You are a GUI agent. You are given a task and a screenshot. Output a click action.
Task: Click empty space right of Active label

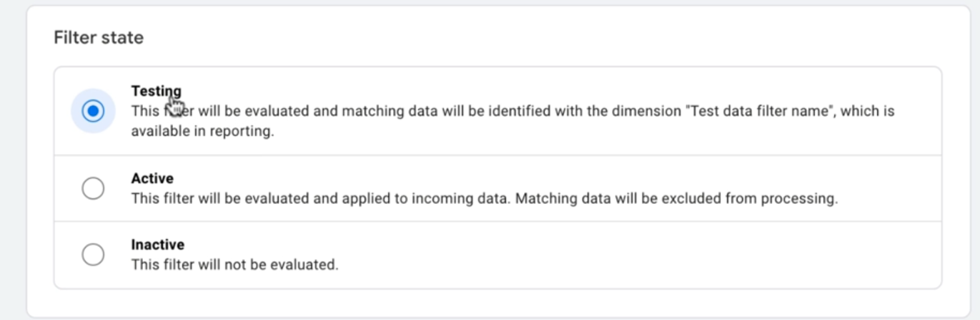click(x=550, y=178)
